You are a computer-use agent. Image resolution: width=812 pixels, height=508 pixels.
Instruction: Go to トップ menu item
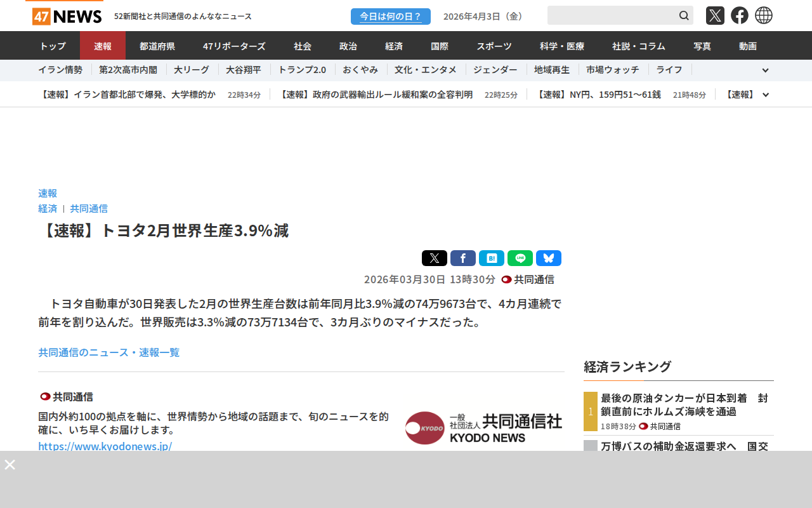pyautogui.click(x=53, y=46)
